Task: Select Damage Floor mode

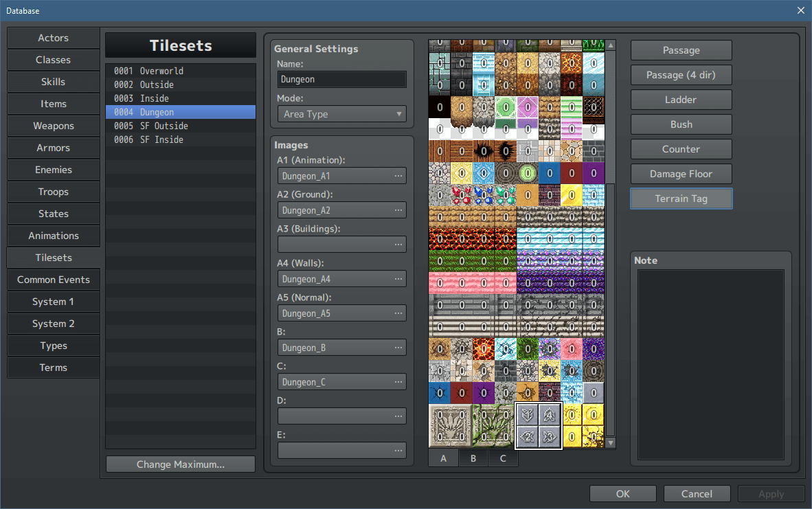Action: [x=681, y=174]
